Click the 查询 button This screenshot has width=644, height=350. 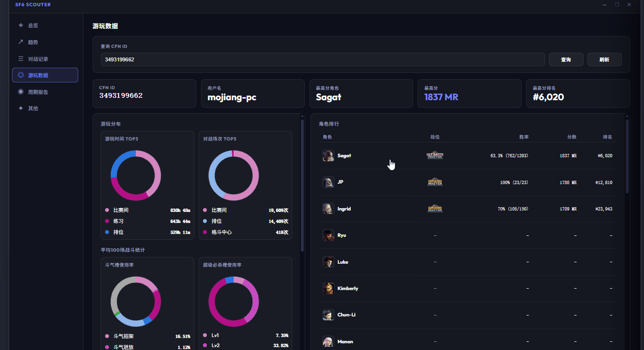[566, 59]
